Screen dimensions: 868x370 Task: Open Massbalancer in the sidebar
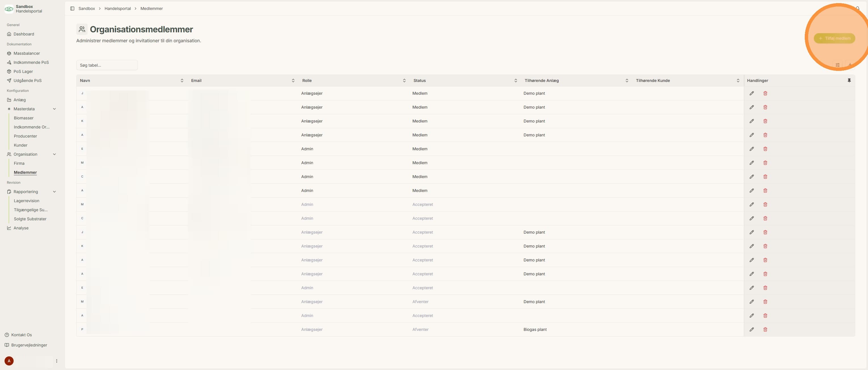pyautogui.click(x=27, y=53)
